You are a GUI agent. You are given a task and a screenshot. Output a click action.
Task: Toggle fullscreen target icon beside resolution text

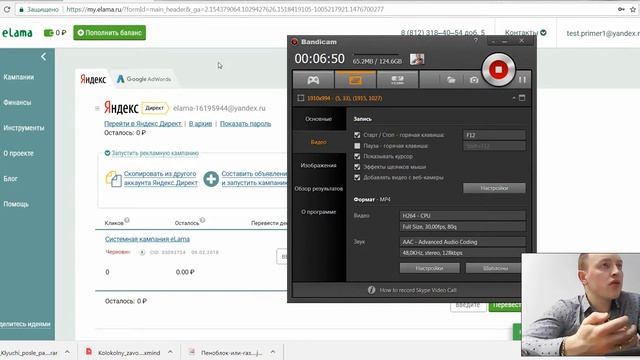coord(522,98)
